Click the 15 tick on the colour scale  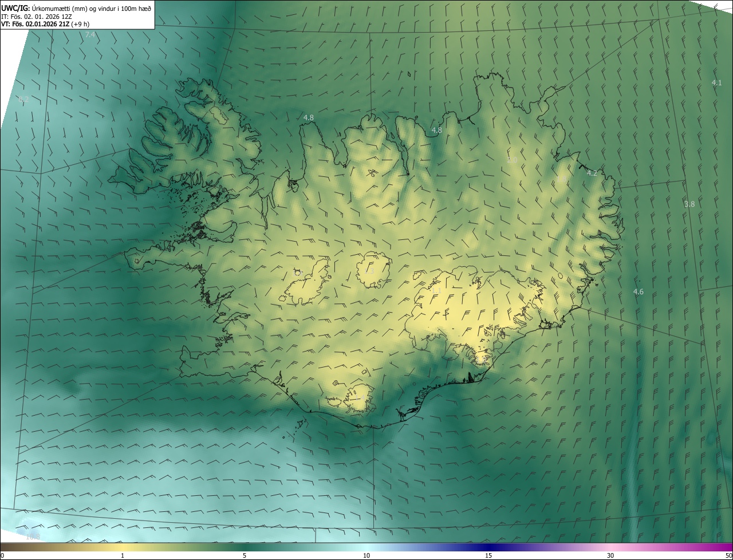pos(488,555)
